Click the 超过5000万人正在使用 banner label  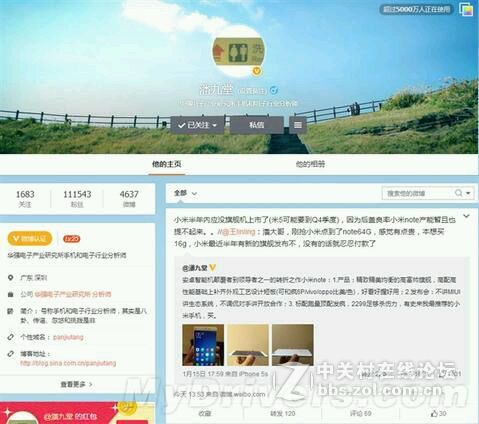pyautogui.click(x=416, y=9)
